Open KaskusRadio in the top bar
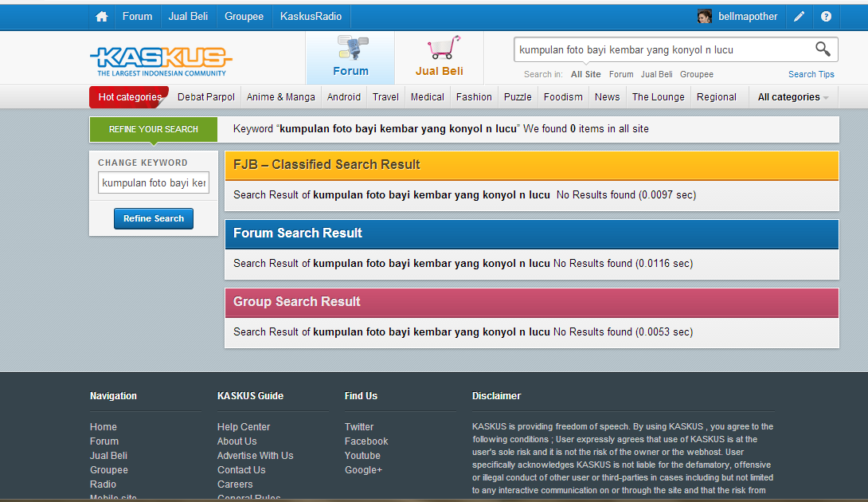868x502 pixels. 311,17
